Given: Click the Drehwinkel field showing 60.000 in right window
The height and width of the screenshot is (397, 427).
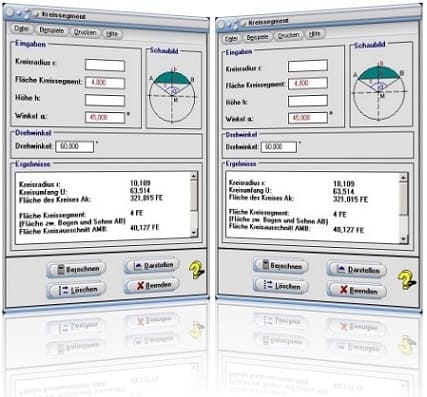Looking at the screenshot, I should point(279,147).
